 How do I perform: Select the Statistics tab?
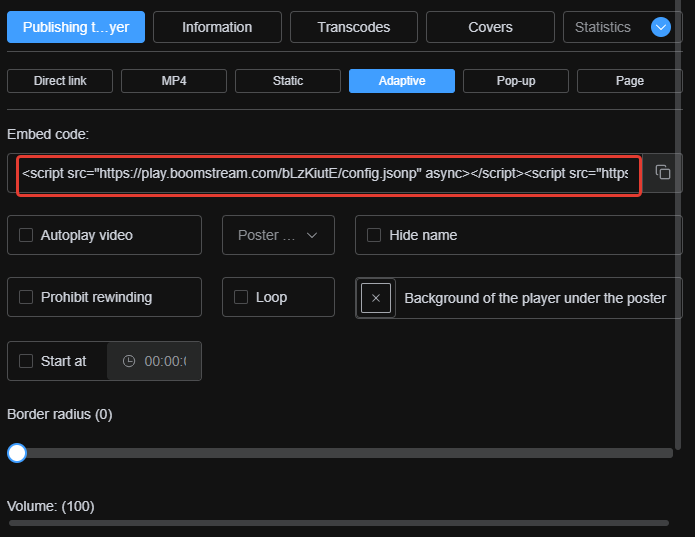click(x=603, y=27)
